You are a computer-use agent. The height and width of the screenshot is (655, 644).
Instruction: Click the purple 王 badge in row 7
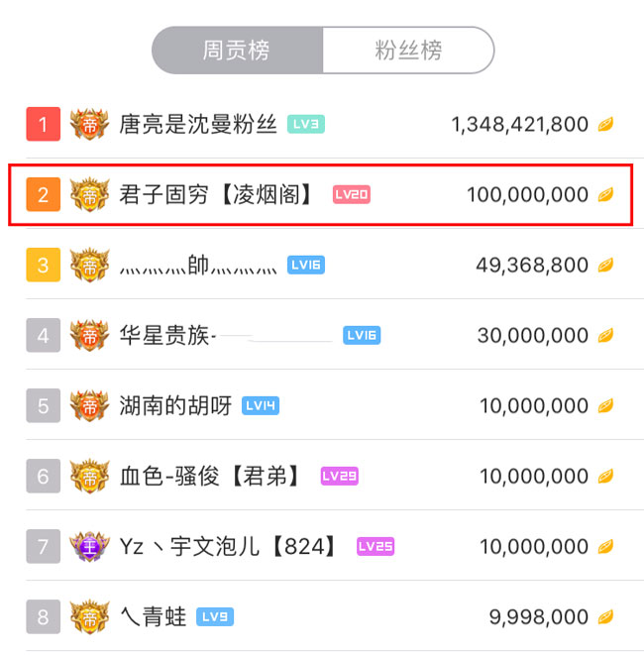pyautogui.click(x=89, y=546)
